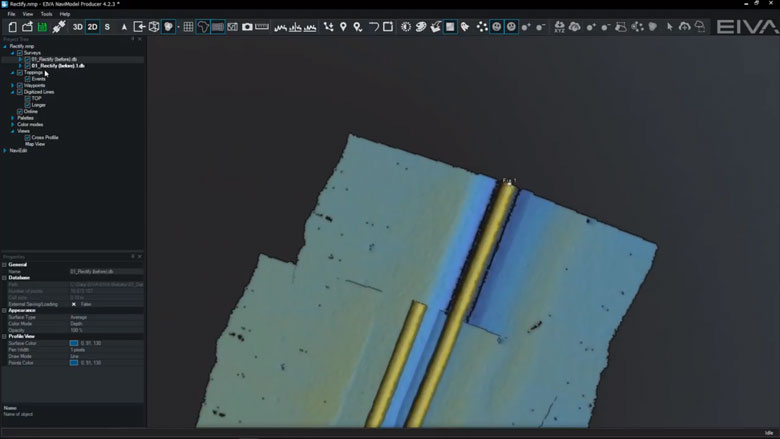Open the Tools menu
Image resolution: width=780 pixels, height=439 pixels.
coord(46,14)
